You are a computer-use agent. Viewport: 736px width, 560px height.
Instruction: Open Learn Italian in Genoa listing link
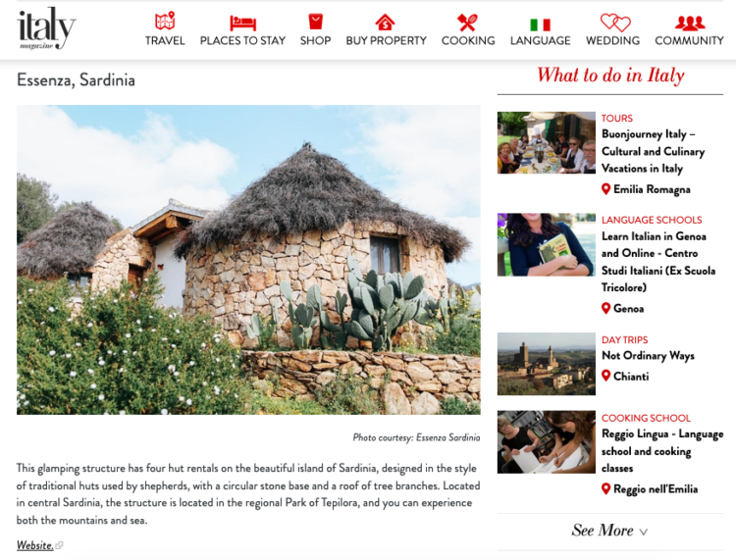[658, 262]
